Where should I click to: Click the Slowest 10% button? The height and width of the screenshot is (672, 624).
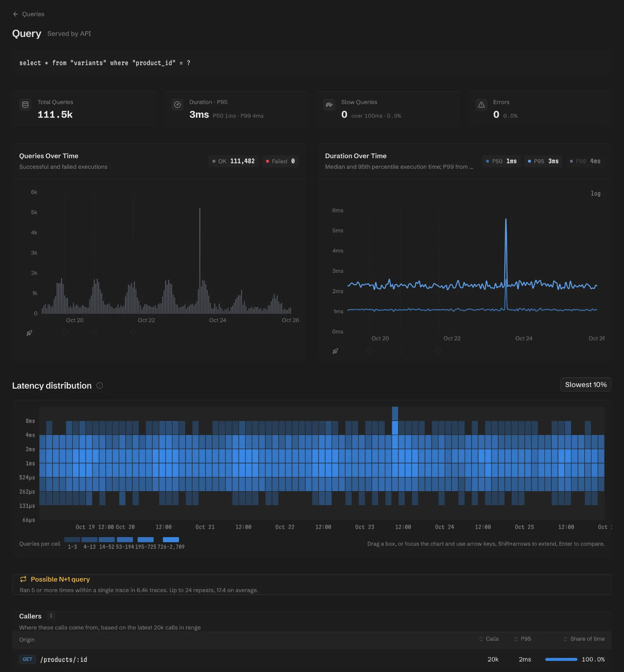tap(586, 385)
